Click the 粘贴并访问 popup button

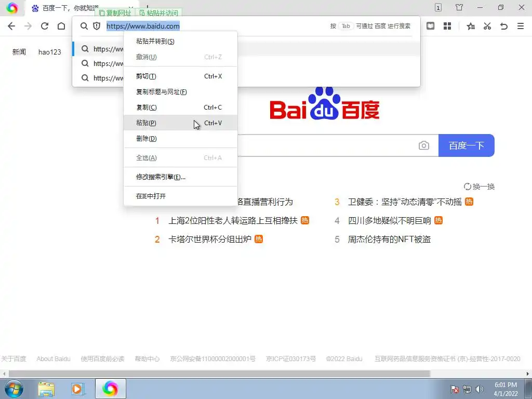click(159, 13)
